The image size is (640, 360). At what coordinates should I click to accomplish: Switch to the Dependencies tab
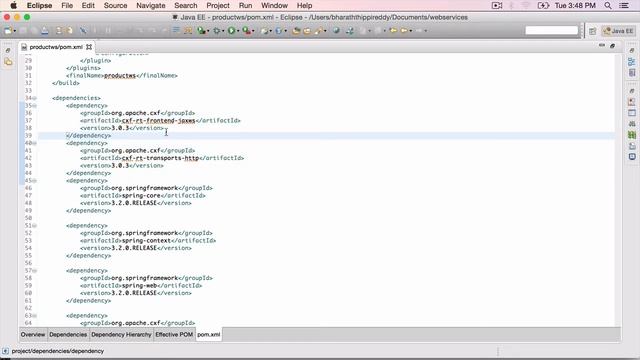click(x=68, y=334)
